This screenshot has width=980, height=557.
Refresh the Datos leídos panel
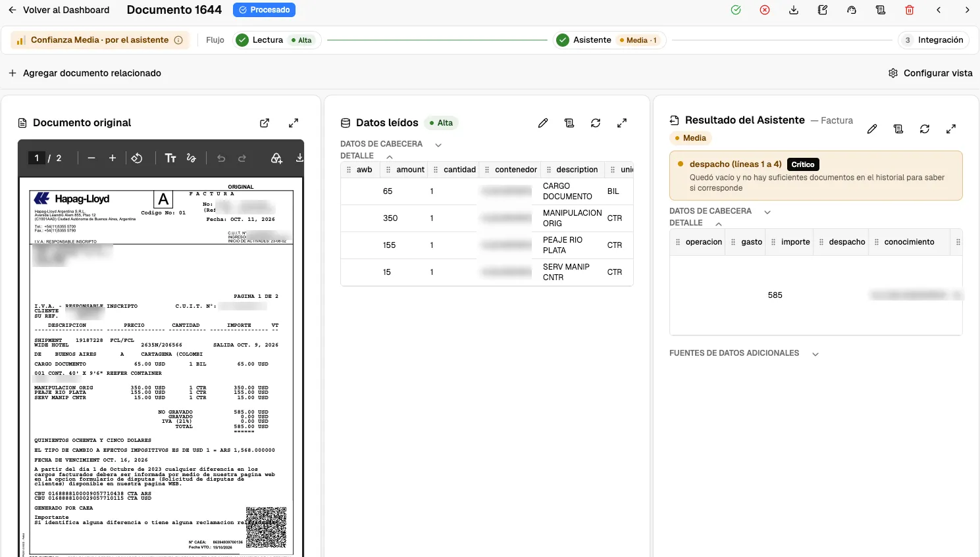596,123
